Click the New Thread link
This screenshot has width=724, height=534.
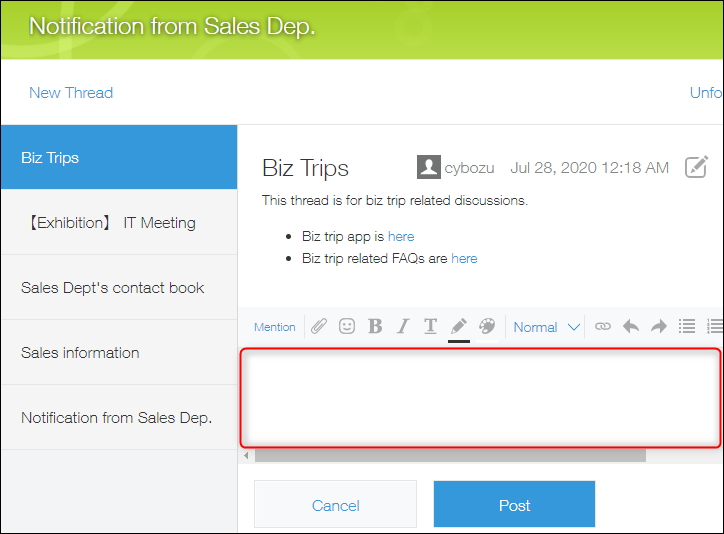click(71, 93)
